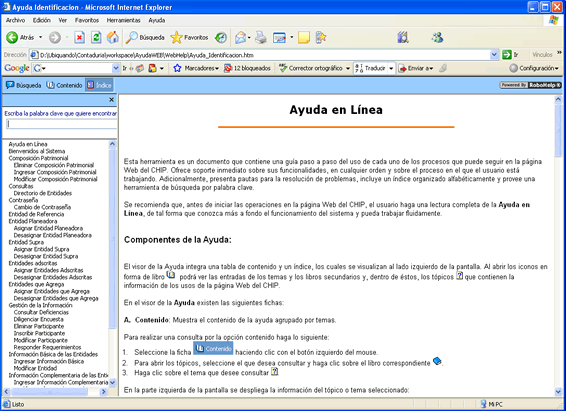Click the highlighter pencil icon
566x411 pixels.
click(x=443, y=68)
